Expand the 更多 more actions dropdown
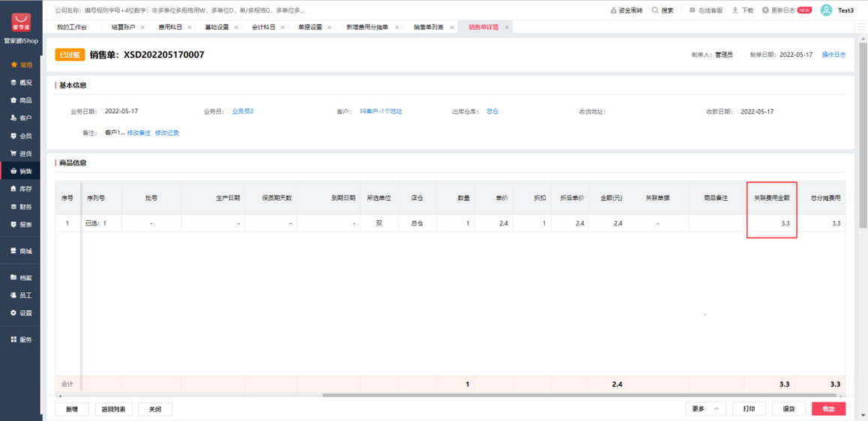 click(705, 409)
